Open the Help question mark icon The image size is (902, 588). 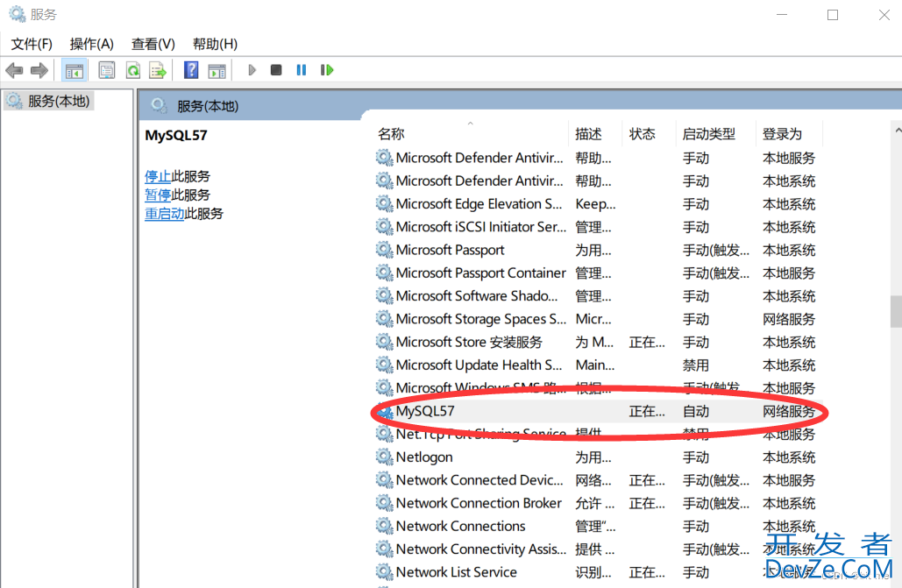pos(191,70)
